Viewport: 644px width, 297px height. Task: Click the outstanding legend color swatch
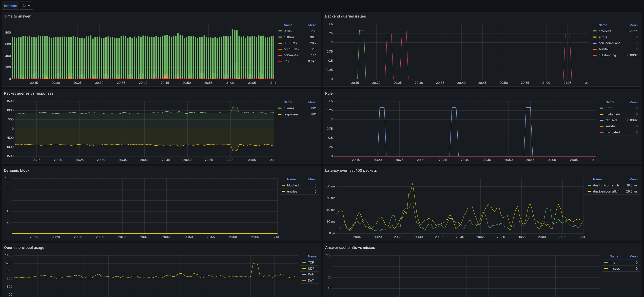[x=595, y=55]
